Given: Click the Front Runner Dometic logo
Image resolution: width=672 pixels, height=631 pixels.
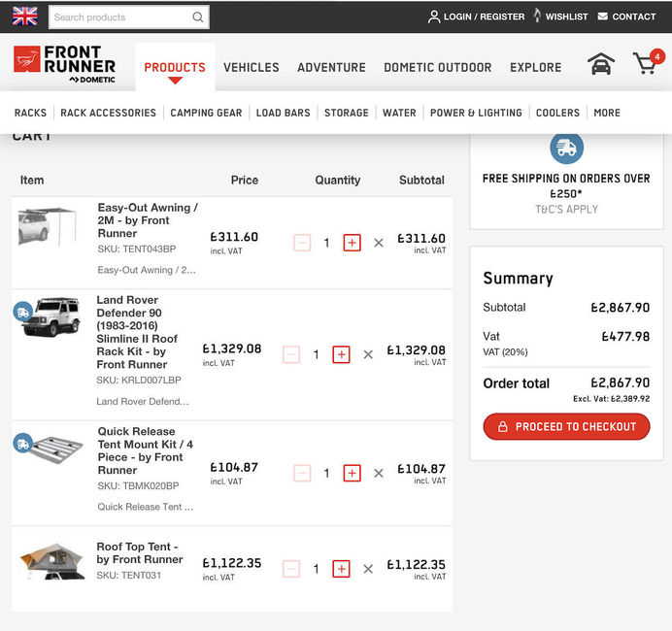Looking at the screenshot, I should pyautogui.click(x=64, y=64).
